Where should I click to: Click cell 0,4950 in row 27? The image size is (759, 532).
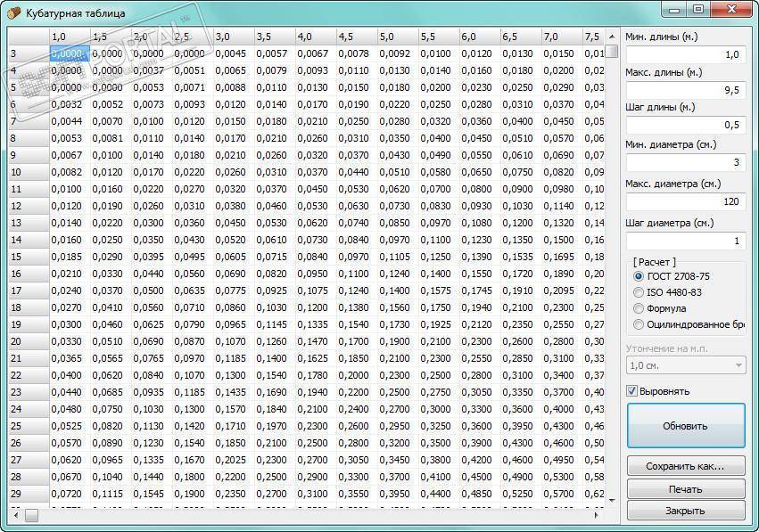pyautogui.click(x=562, y=460)
